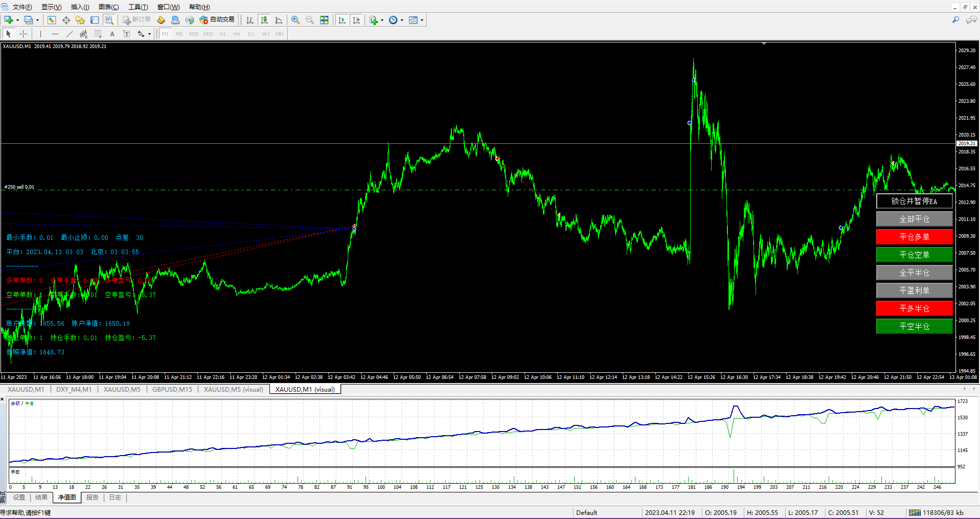The height and width of the screenshot is (519, 980).
Task: Switch chart to bar chart
Action: tap(250, 20)
